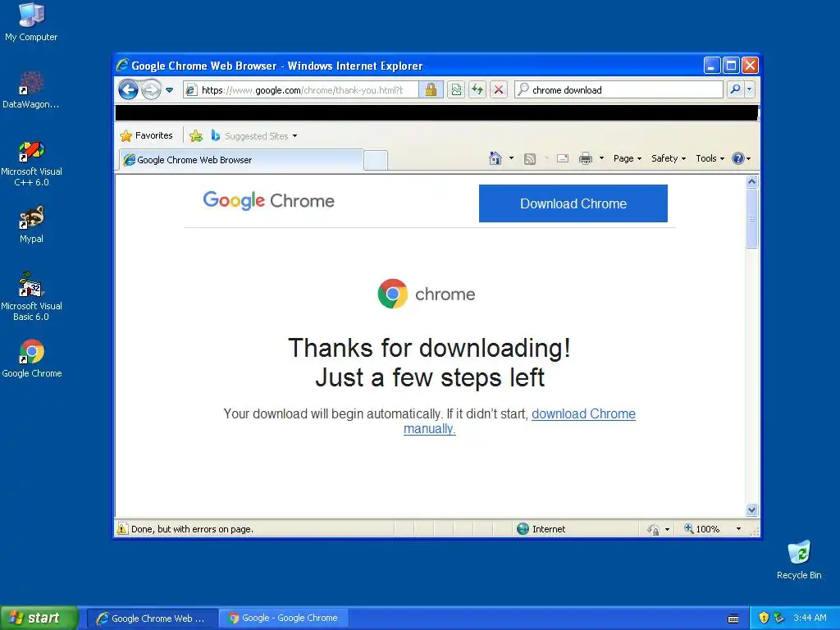This screenshot has height=630, width=840.
Task: Go back with the IE Back arrow
Action: (129, 89)
